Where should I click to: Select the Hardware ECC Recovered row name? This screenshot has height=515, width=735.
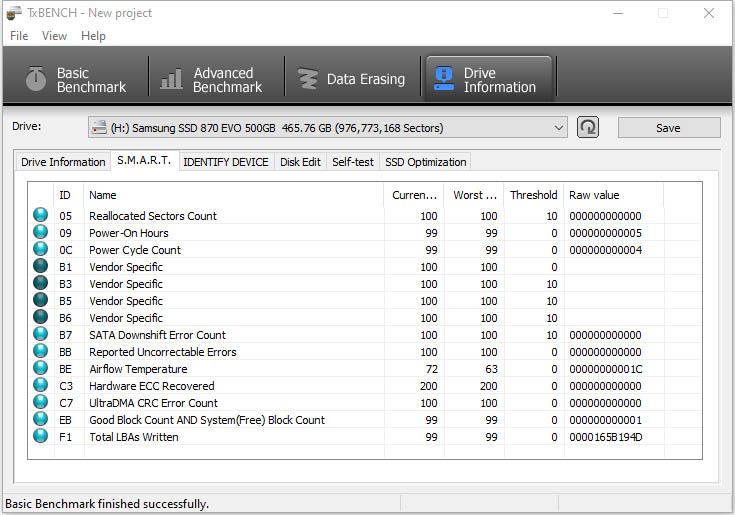(x=152, y=386)
